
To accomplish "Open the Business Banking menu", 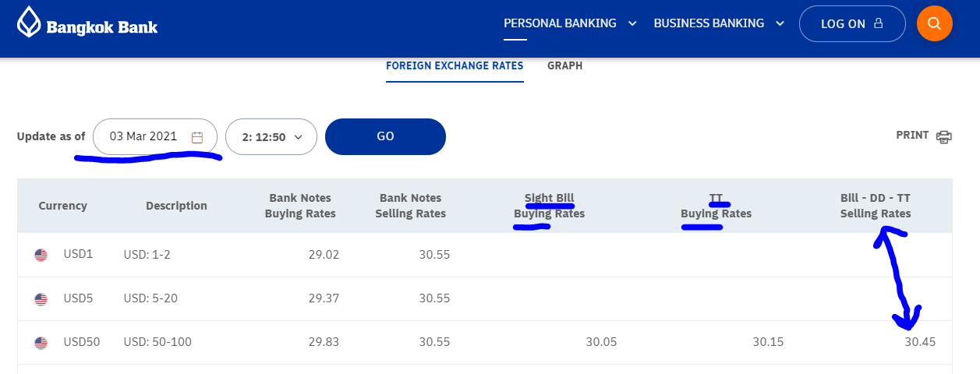I will (709, 23).
